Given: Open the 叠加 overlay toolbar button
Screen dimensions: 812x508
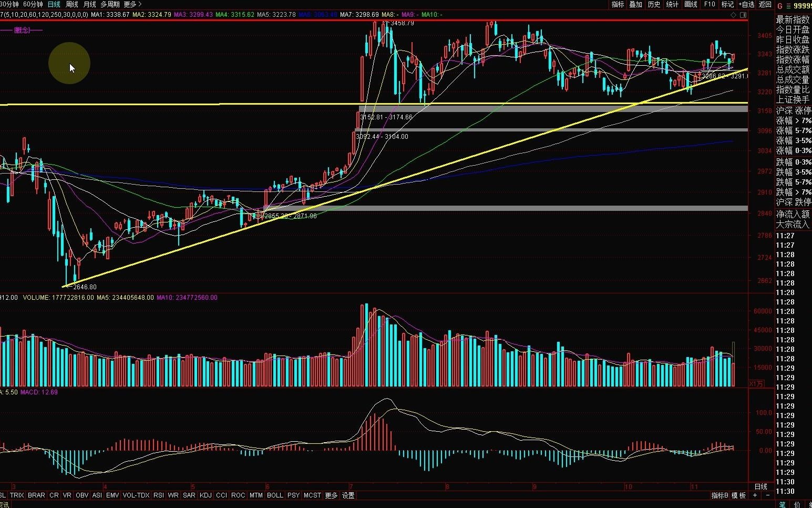Looking at the screenshot, I should 636,4.
